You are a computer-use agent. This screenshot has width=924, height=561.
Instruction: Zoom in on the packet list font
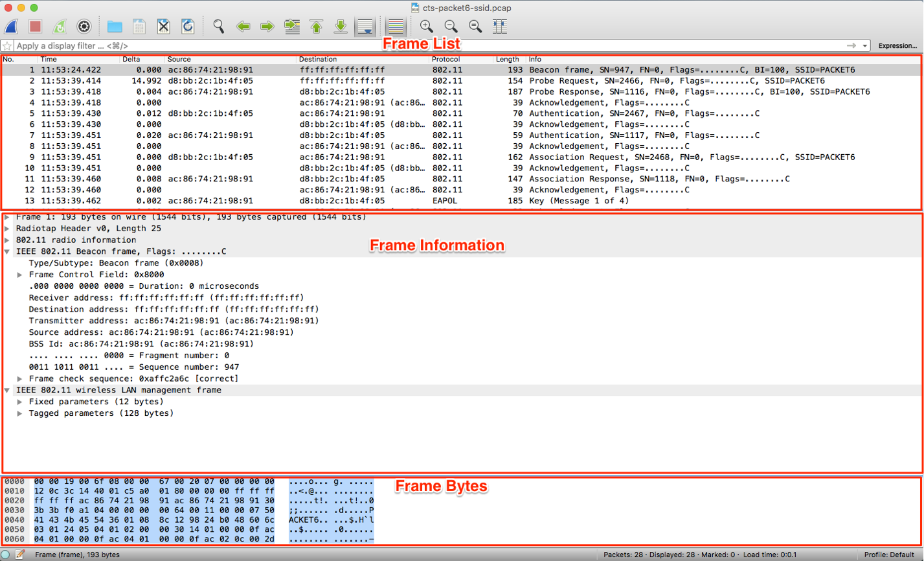(426, 26)
